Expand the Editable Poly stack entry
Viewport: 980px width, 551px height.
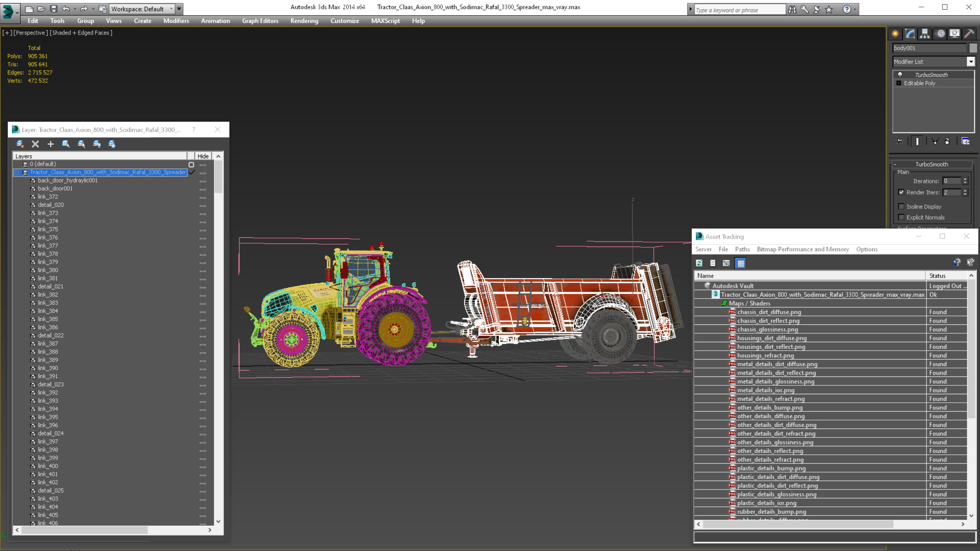point(899,83)
